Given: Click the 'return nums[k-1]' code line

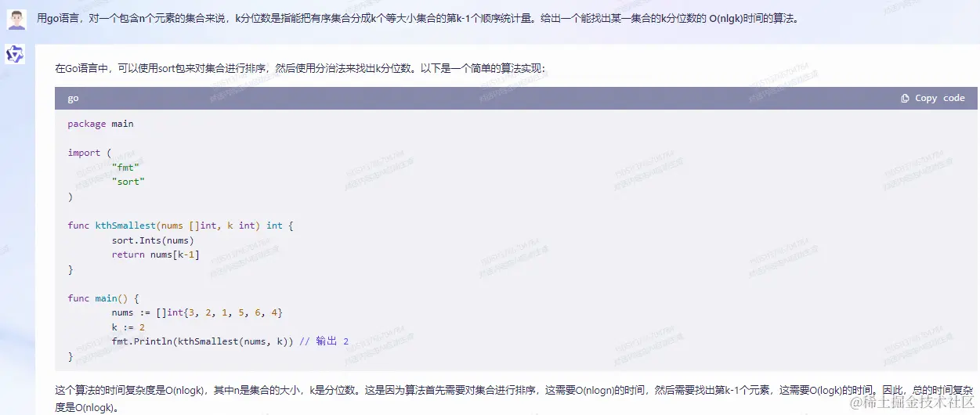Looking at the screenshot, I should 155,254.
